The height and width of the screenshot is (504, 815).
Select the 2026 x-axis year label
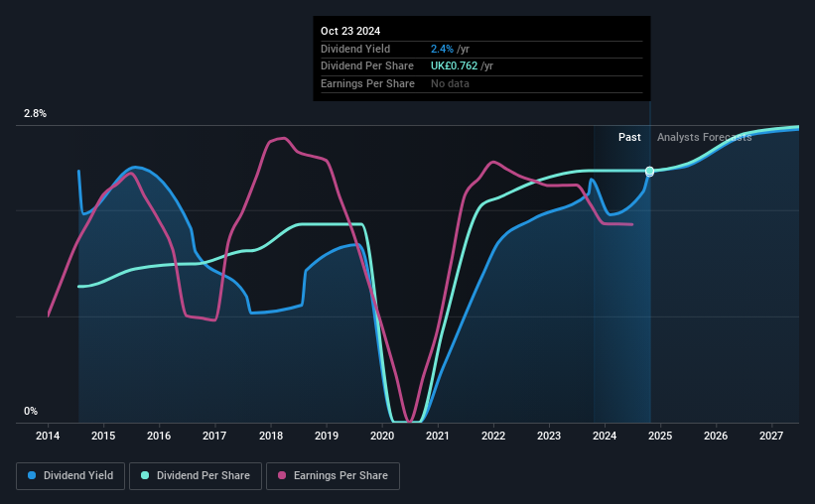[x=716, y=436]
